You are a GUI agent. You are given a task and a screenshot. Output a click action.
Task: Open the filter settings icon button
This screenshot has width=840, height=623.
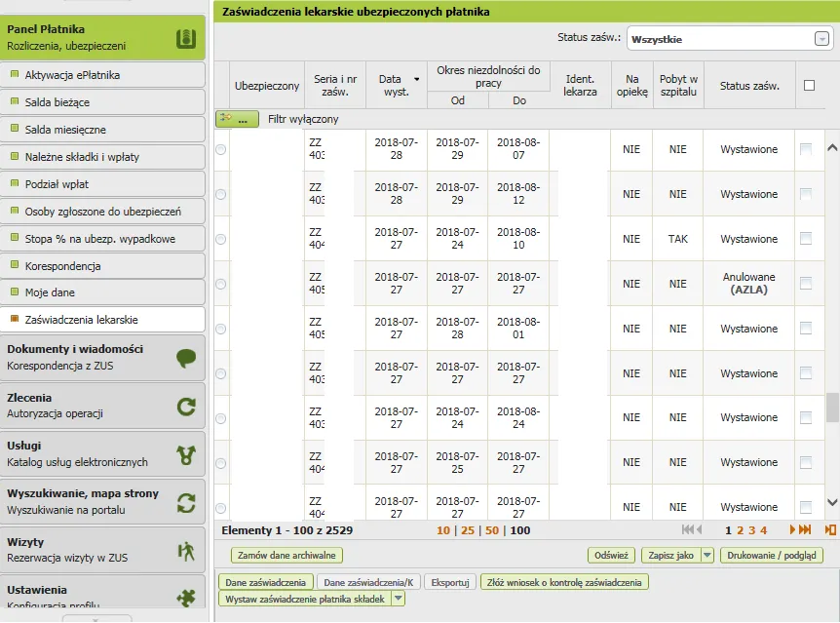pyautogui.click(x=238, y=119)
